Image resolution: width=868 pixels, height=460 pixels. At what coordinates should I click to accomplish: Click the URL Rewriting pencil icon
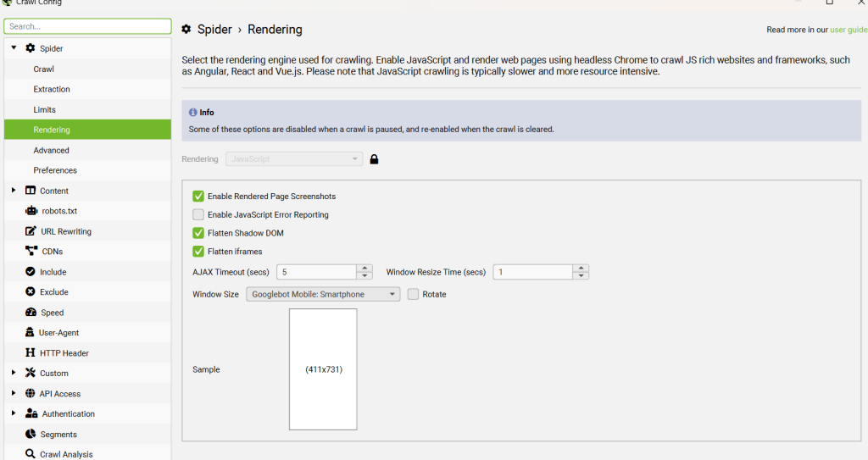click(x=31, y=230)
